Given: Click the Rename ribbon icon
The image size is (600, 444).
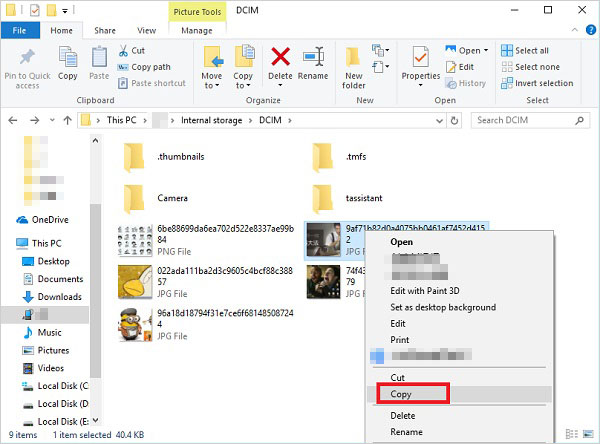Looking at the screenshot, I should pyautogui.click(x=313, y=57).
